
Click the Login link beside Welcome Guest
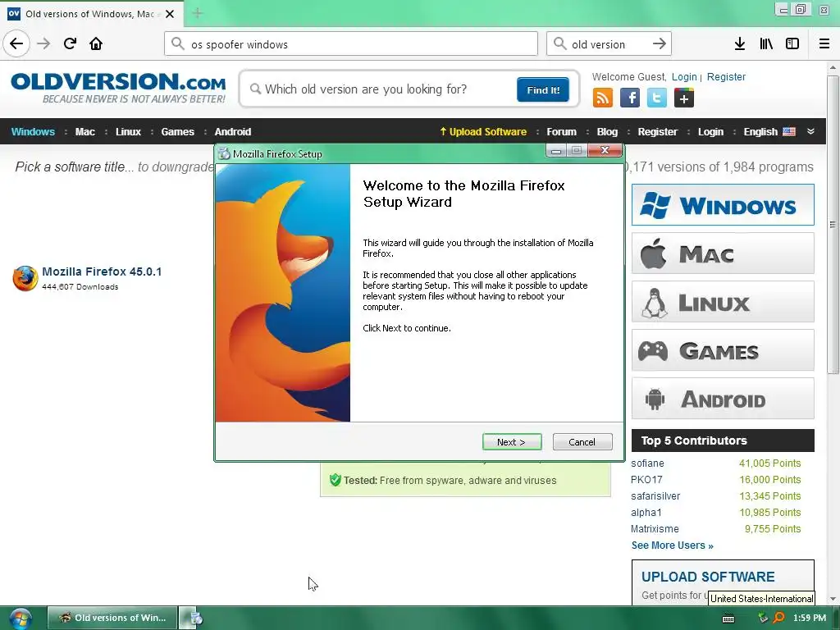(684, 77)
